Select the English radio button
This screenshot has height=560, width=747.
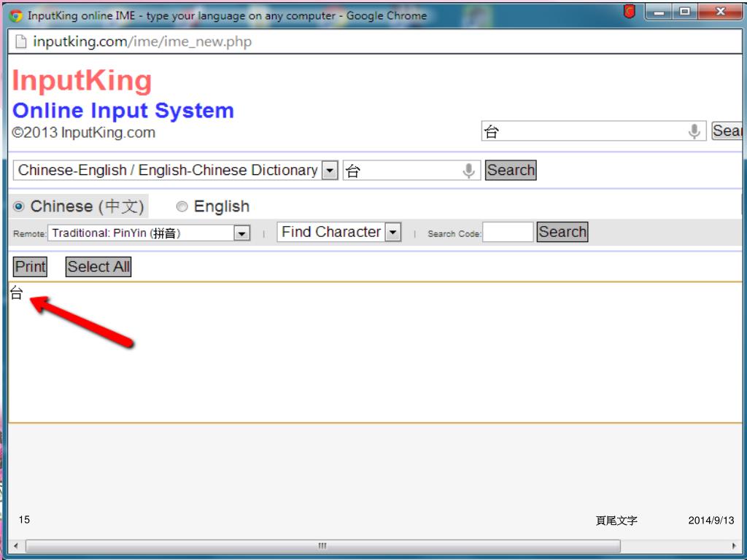coord(182,207)
